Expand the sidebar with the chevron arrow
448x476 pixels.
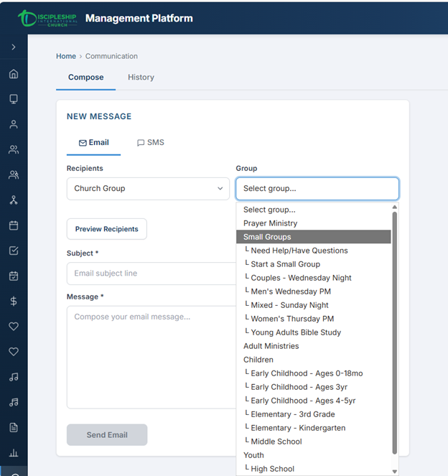(14, 47)
